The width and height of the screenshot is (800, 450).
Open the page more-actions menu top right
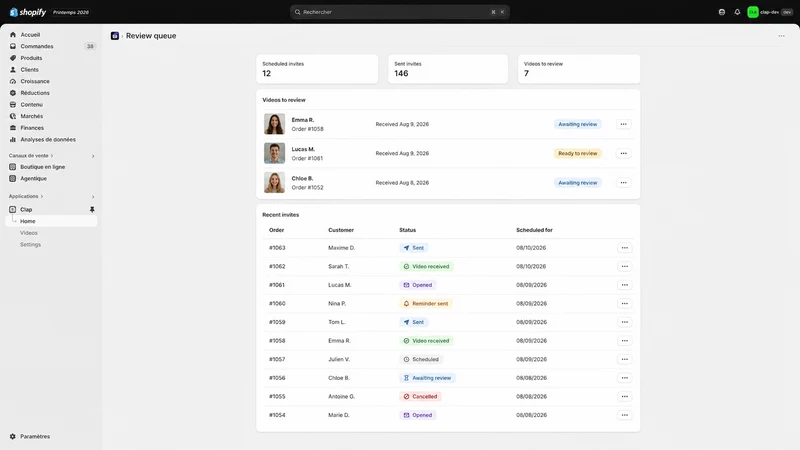tap(781, 36)
